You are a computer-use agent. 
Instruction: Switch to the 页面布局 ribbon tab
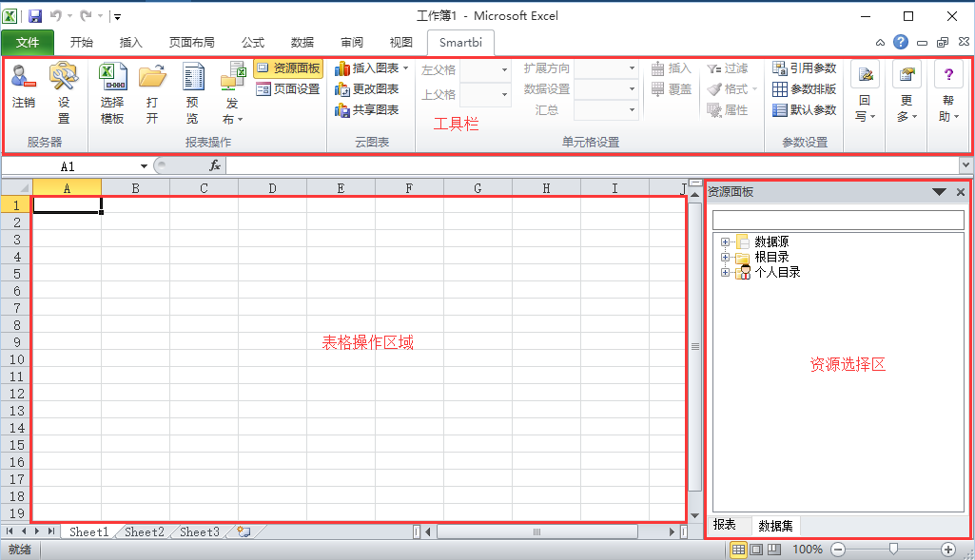pyautogui.click(x=191, y=42)
